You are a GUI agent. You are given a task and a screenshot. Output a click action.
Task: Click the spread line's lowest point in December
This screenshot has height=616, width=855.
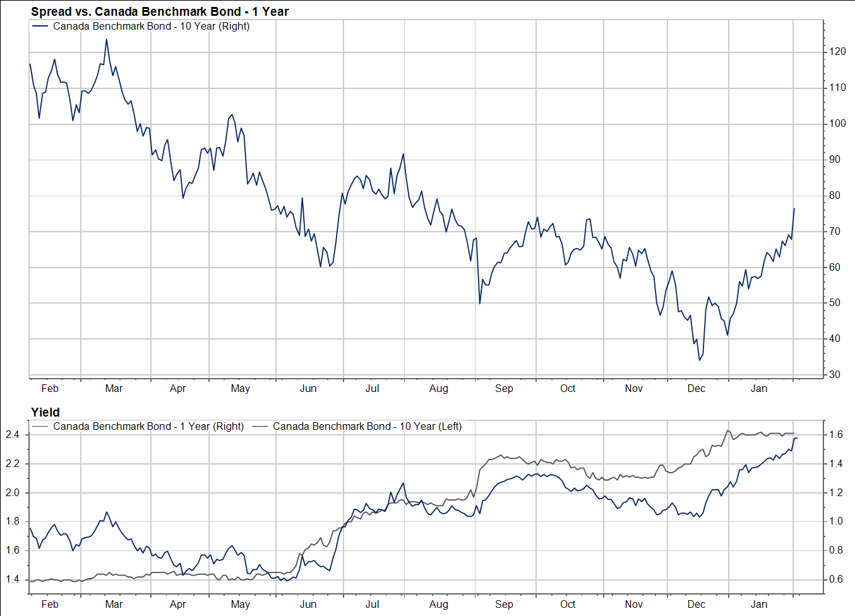[x=700, y=360]
